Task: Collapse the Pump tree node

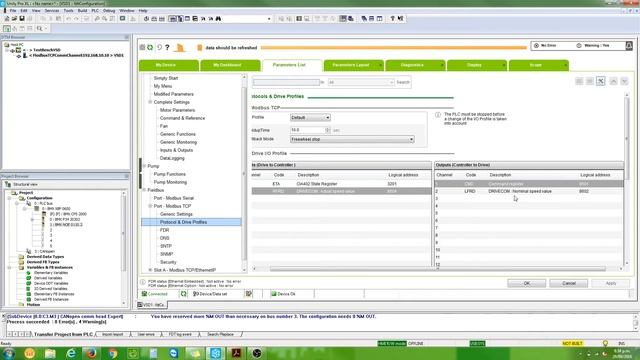Action: tap(144, 166)
